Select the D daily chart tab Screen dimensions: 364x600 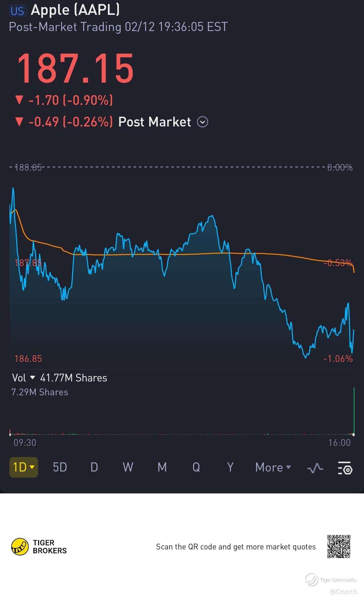click(94, 467)
